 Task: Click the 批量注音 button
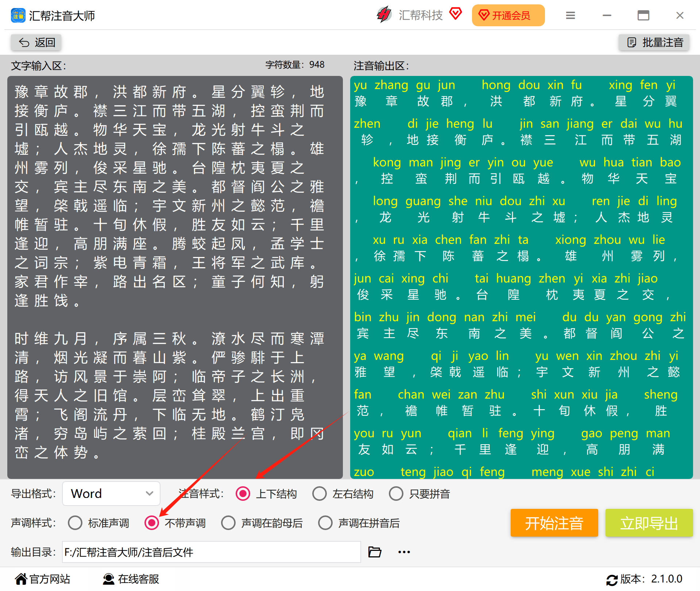(x=654, y=42)
